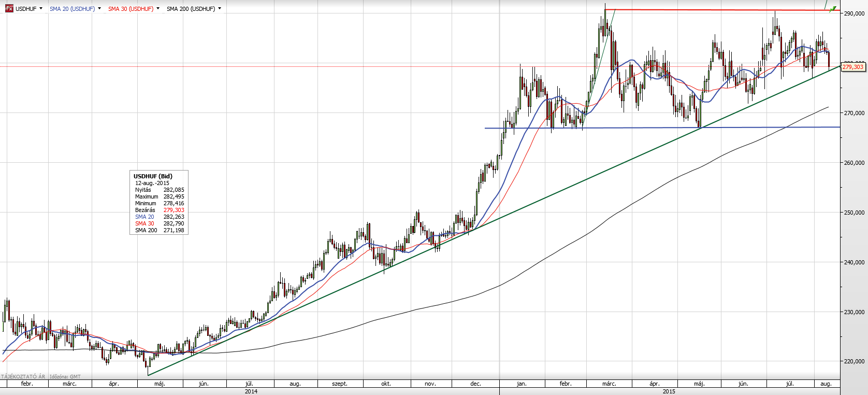Click the green chart icon at top right

pos(833,9)
